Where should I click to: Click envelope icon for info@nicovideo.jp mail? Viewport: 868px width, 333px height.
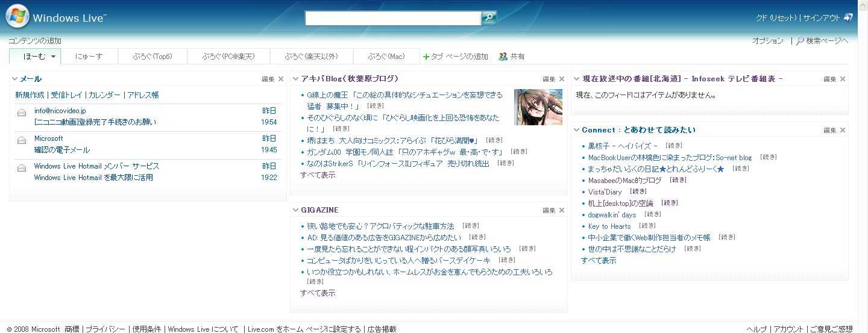tap(22, 113)
